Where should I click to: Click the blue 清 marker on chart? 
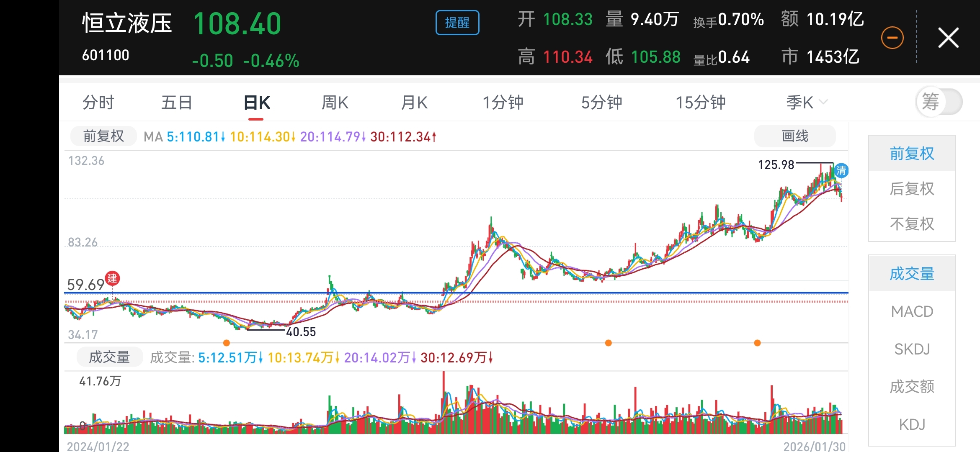coord(841,170)
